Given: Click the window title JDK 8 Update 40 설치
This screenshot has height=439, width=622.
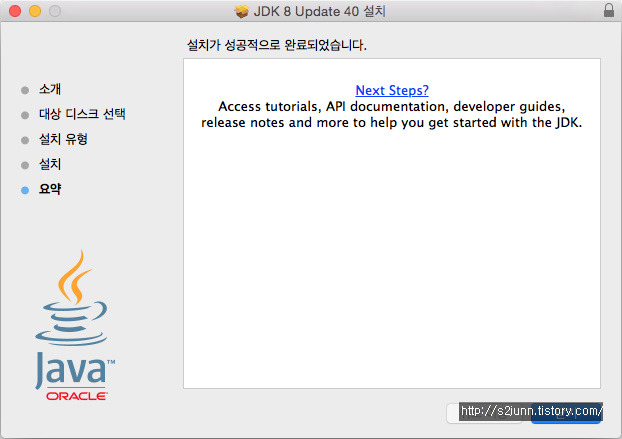Looking at the screenshot, I should pos(320,11).
